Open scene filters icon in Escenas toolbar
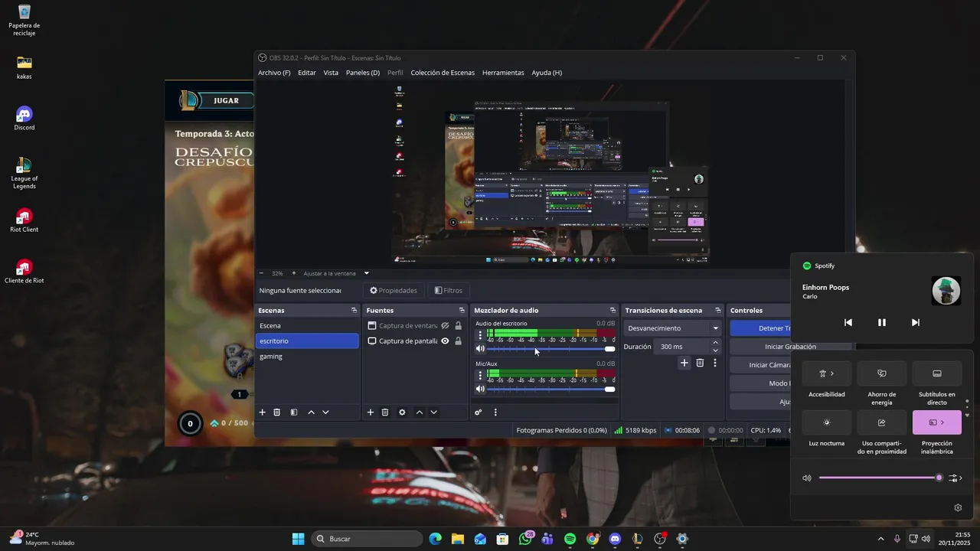 (294, 412)
